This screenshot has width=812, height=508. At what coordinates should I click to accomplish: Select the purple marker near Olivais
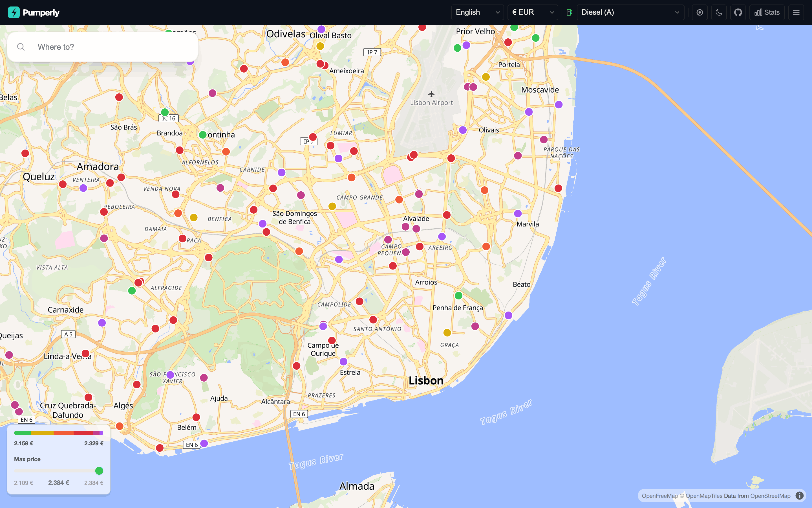click(463, 130)
